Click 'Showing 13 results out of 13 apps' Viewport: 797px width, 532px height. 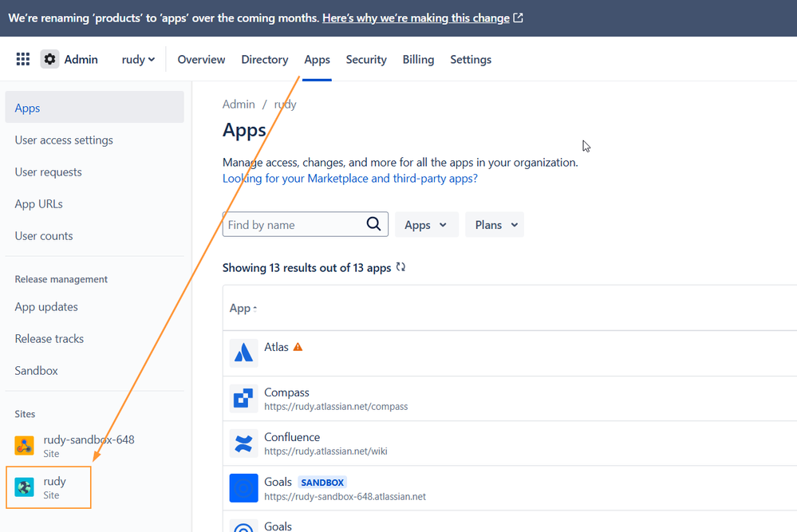point(306,268)
